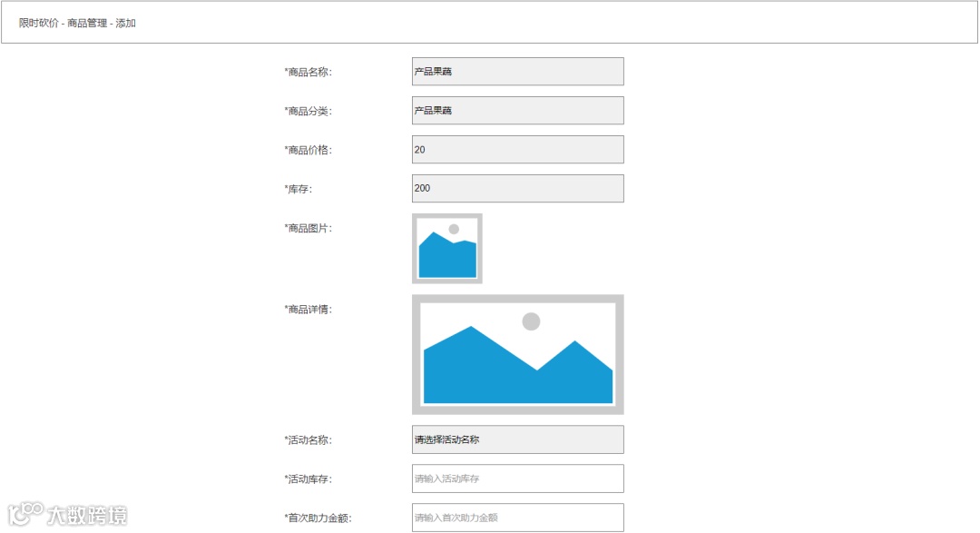The width and height of the screenshot is (980, 533).
Task: Click the *商品价格 label
Action: 309,150
